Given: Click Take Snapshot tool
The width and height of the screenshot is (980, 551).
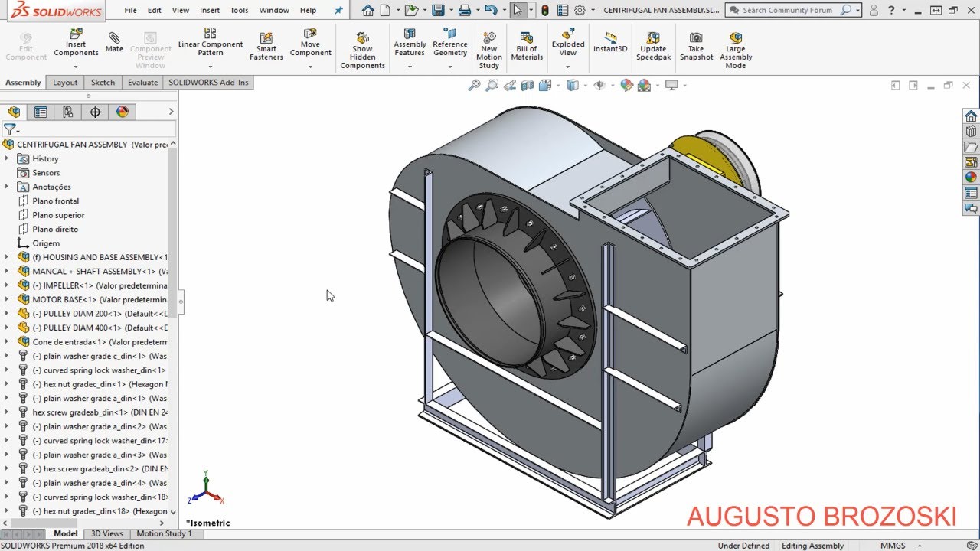Looking at the screenshot, I should click(696, 47).
